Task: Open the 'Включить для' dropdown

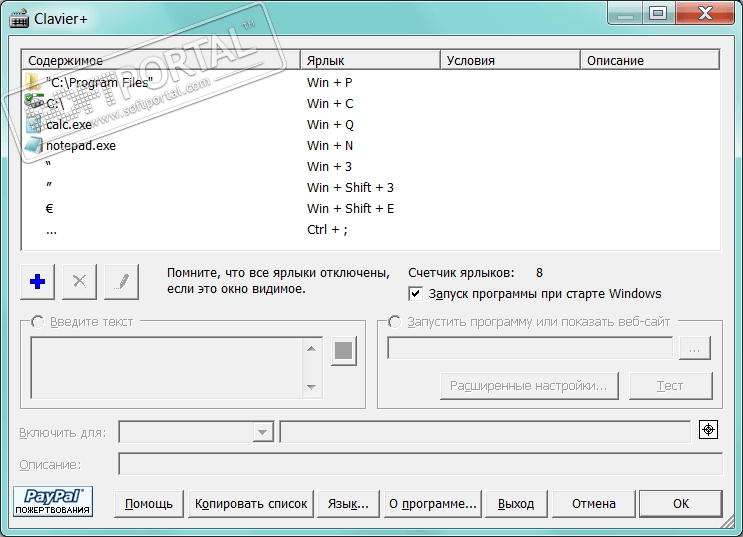Action: click(x=262, y=432)
